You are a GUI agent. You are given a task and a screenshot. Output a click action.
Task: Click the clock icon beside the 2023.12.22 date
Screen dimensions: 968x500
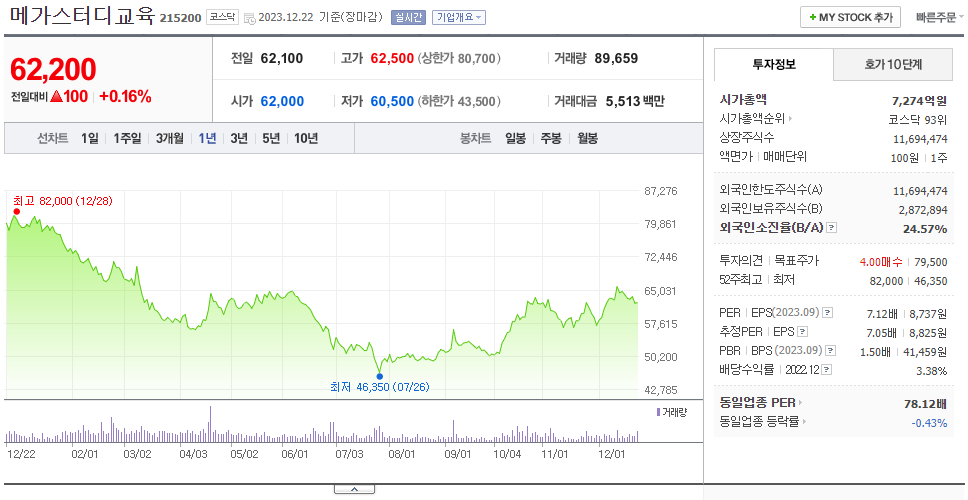[x=250, y=18]
